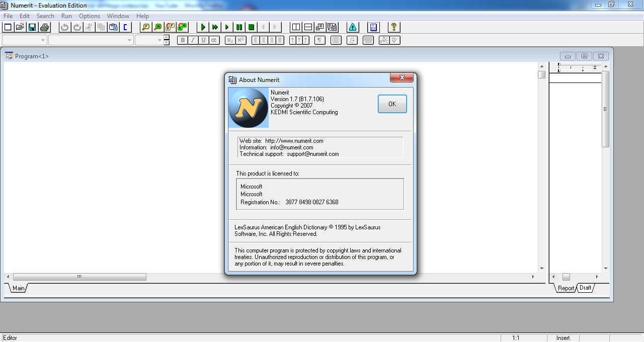Insert symbol with the alpha icon
644x342 pixels.
(x=214, y=40)
